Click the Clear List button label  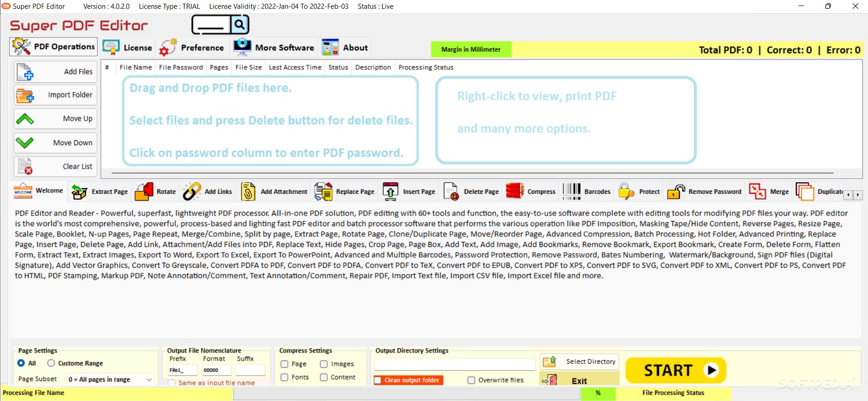[77, 167]
